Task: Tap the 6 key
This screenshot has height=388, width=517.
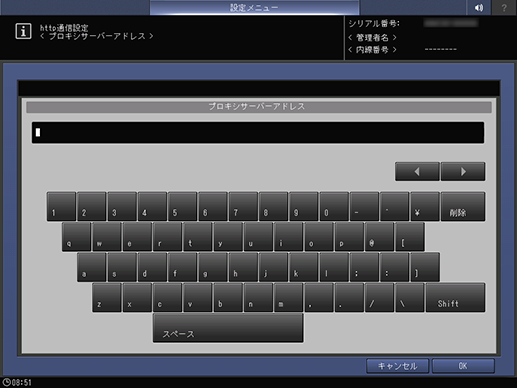Action: tap(213, 206)
